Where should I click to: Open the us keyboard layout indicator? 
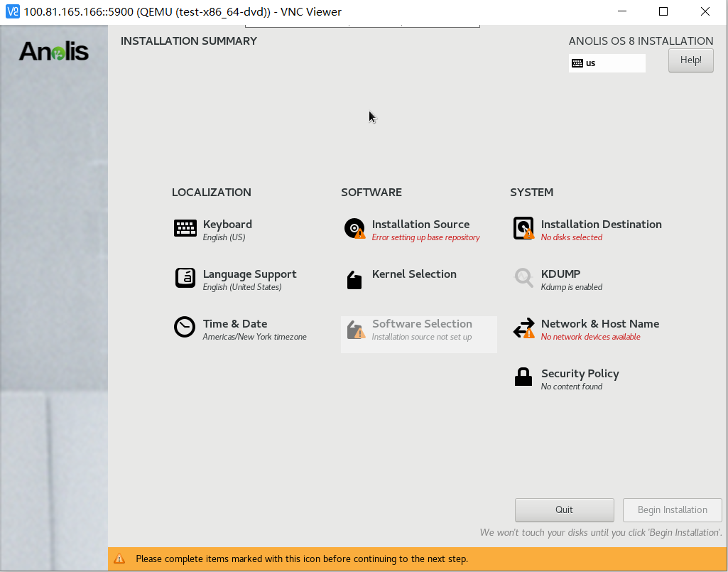click(607, 63)
